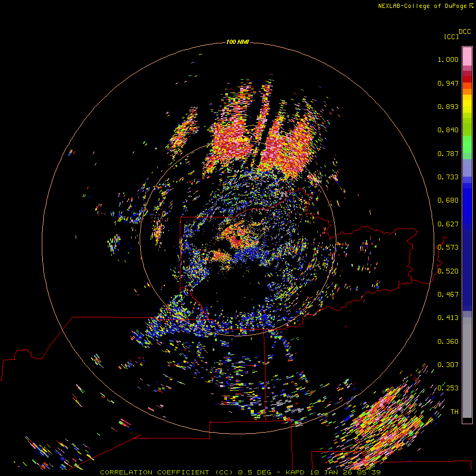Select the 0.467 legend value
Viewport: 476px width, 476px height.
(x=448, y=295)
